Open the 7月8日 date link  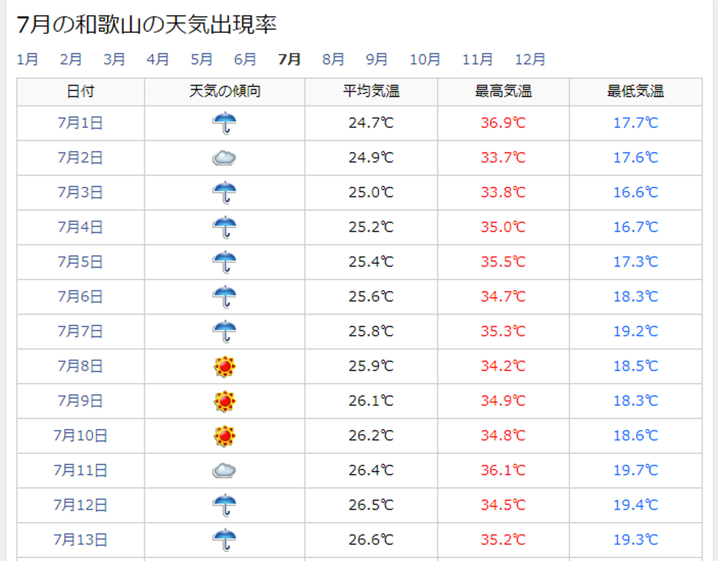(x=80, y=366)
